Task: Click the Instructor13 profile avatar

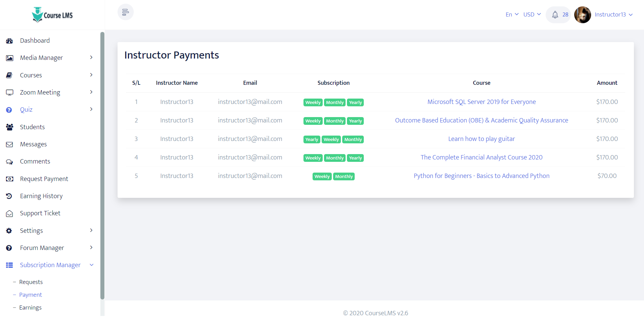Action: (x=583, y=15)
